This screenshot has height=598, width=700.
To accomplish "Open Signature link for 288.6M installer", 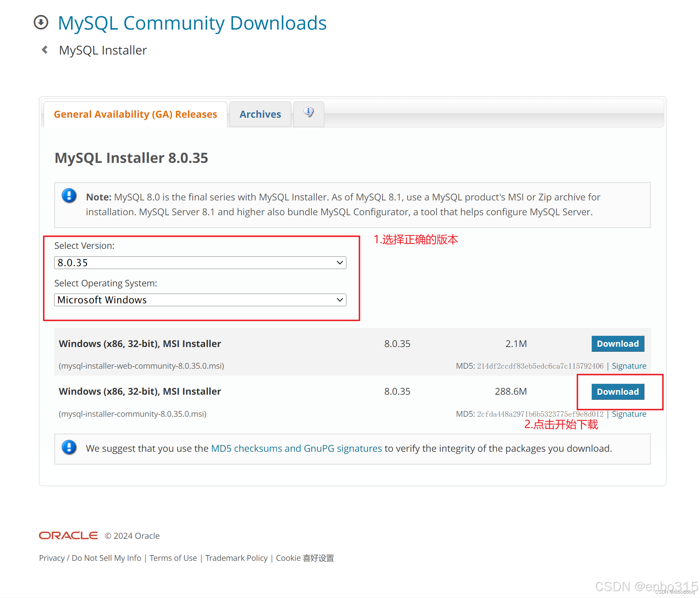I will (629, 414).
